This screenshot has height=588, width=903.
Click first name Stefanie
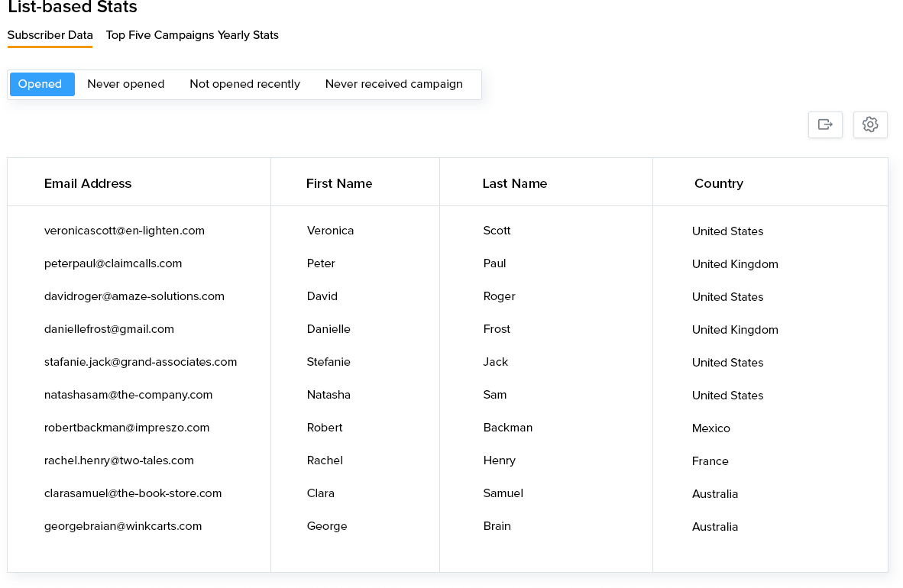[x=329, y=362]
